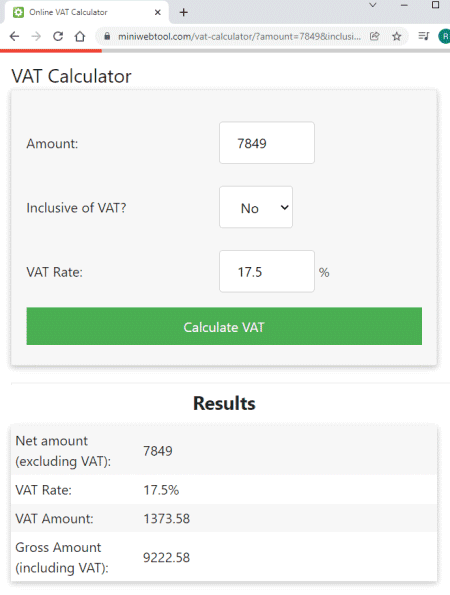The width and height of the screenshot is (450, 595).
Task: Select the VAT Amount value 1373.58
Action: point(166,519)
